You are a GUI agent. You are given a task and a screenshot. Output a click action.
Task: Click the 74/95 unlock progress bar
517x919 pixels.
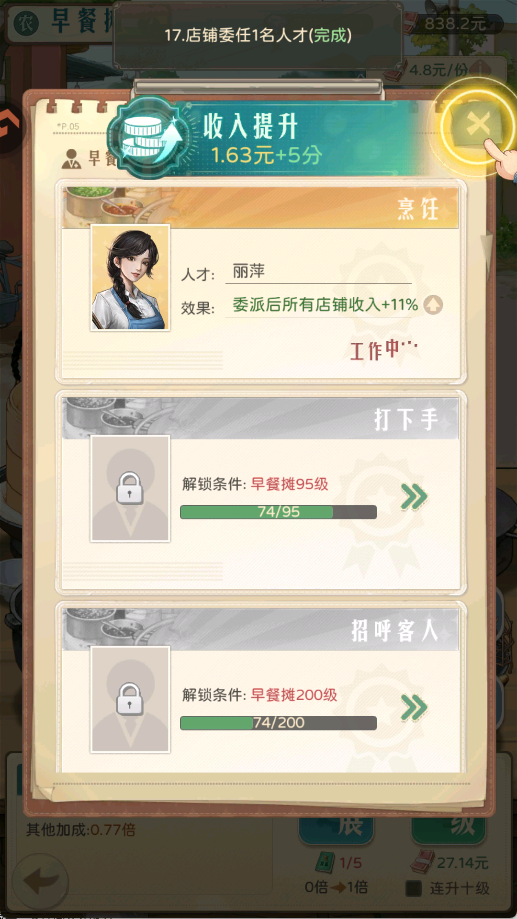278,512
